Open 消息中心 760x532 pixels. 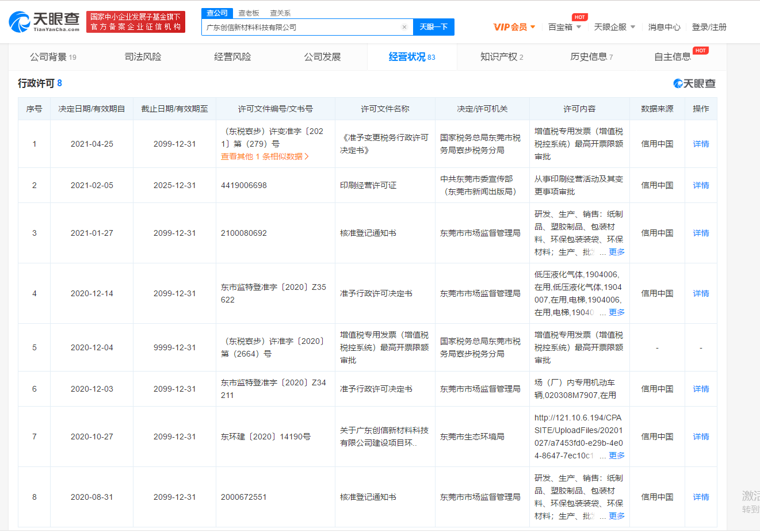664,27
